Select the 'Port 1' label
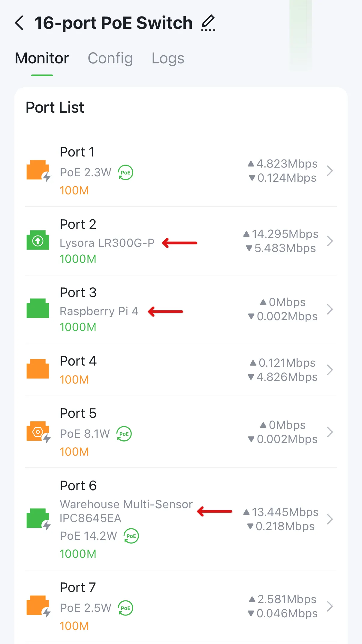The height and width of the screenshot is (644, 362). [x=77, y=152]
